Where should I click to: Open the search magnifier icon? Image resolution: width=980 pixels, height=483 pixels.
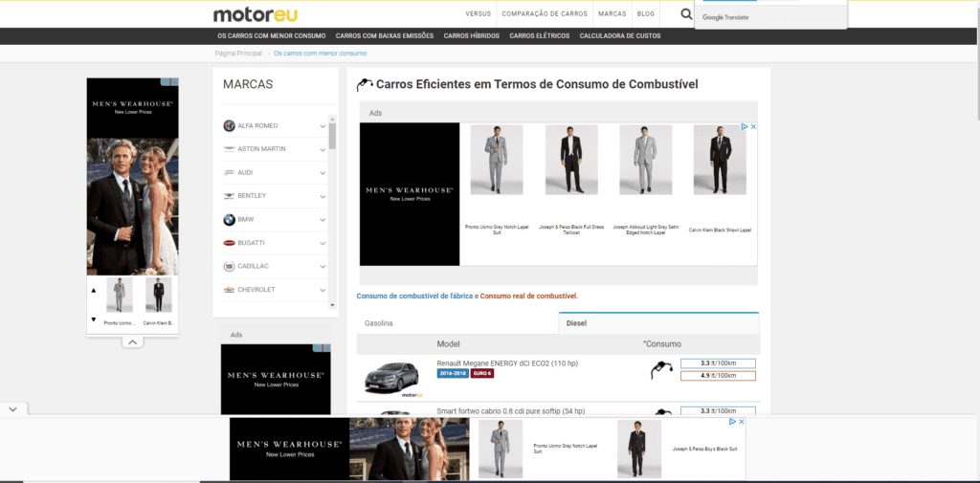686,13
